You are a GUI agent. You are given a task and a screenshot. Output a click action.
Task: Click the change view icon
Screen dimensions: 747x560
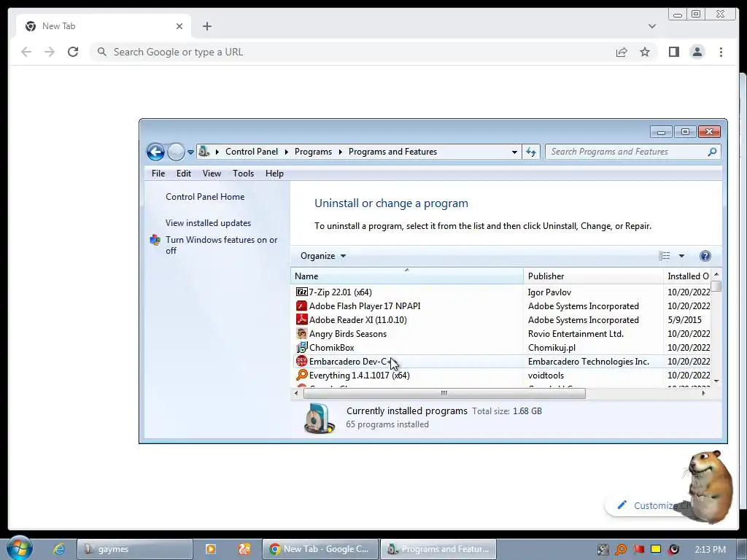tap(664, 256)
